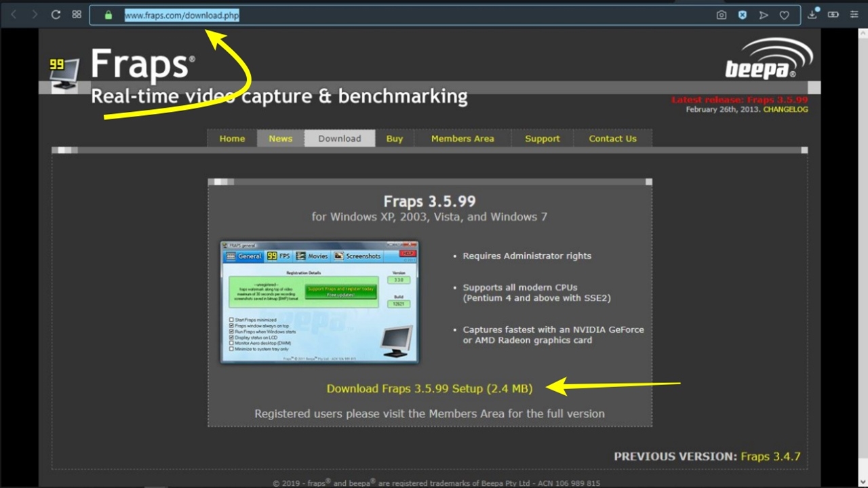
Task: Go back with the back arrow
Action: 13,15
